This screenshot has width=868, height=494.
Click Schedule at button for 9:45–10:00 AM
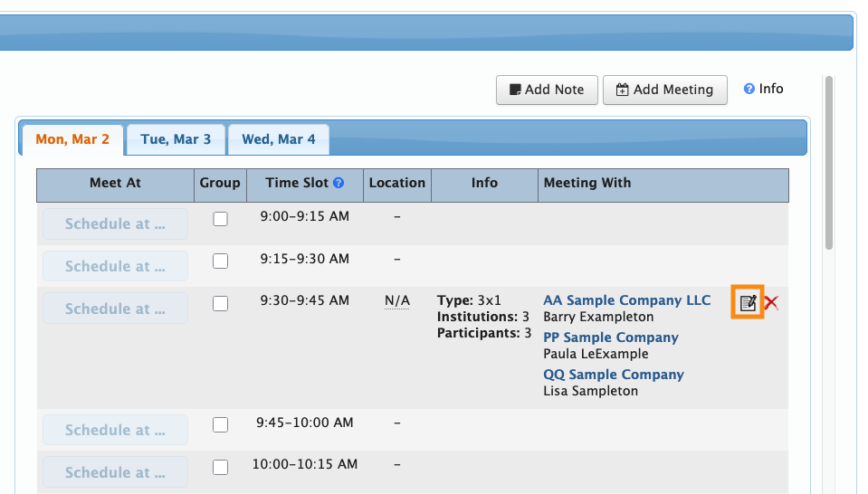pyautogui.click(x=115, y=430)
